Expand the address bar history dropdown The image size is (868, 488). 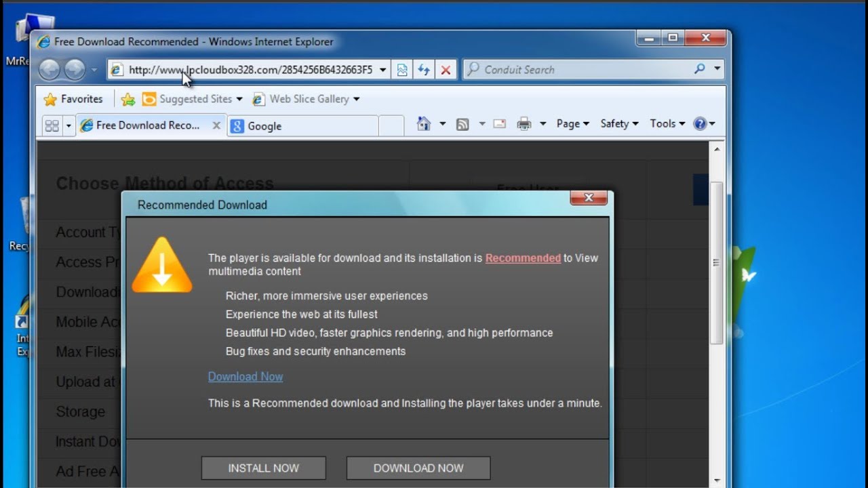click(382, 70)
